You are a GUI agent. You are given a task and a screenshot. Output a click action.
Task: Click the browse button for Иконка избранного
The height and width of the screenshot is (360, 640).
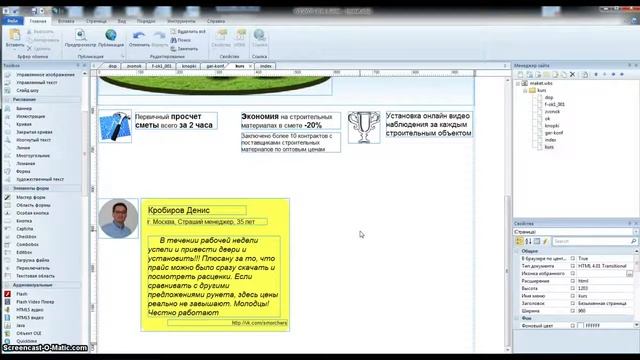pyautogui.click(x=629, y=273)
